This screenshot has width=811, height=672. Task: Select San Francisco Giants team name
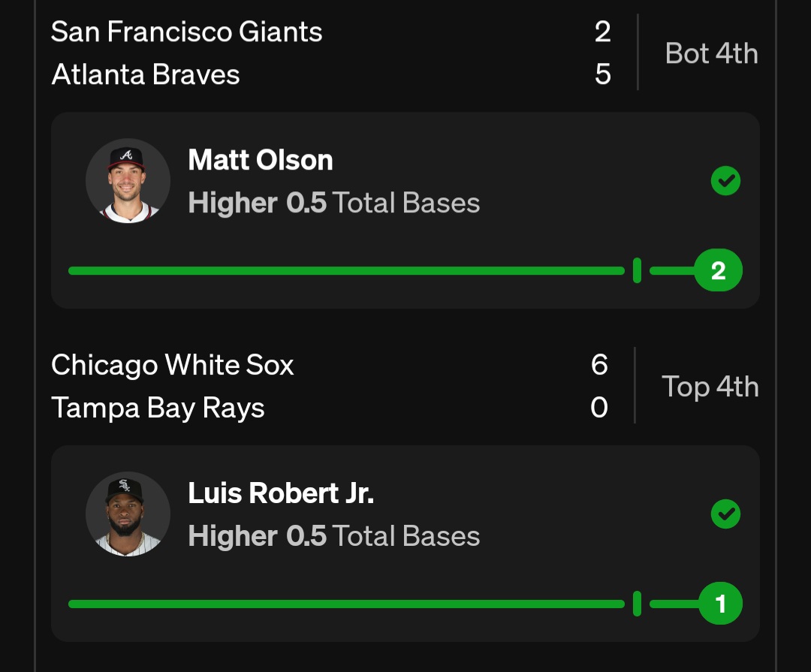point(187,32)
